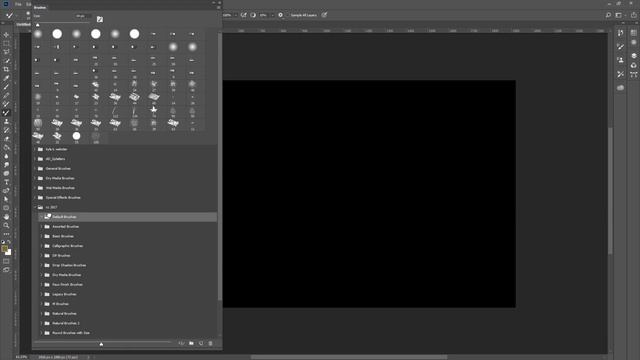Viewport: 640px width, 360px height.
Task: Toggle the Brush Settings panel button
Action: click(100, 19)
